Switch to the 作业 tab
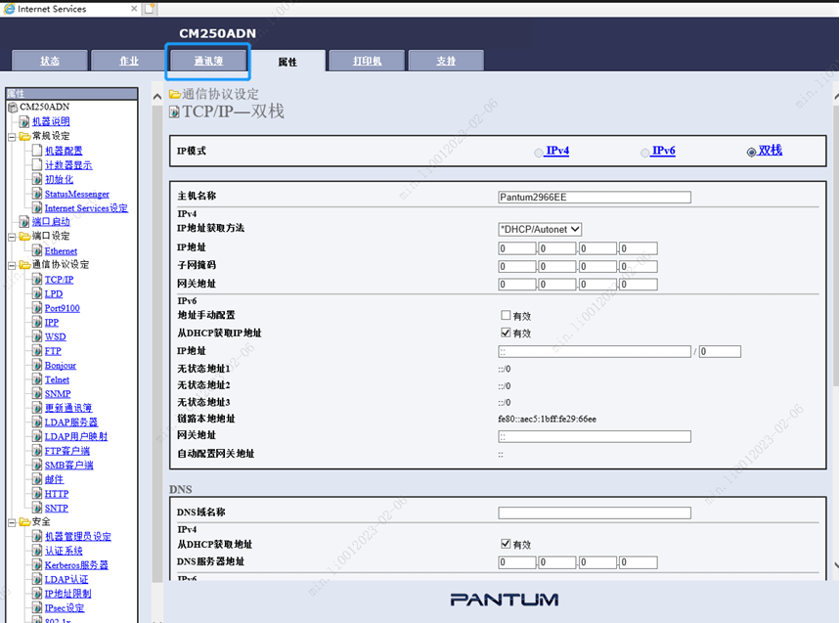 point(129,61)
